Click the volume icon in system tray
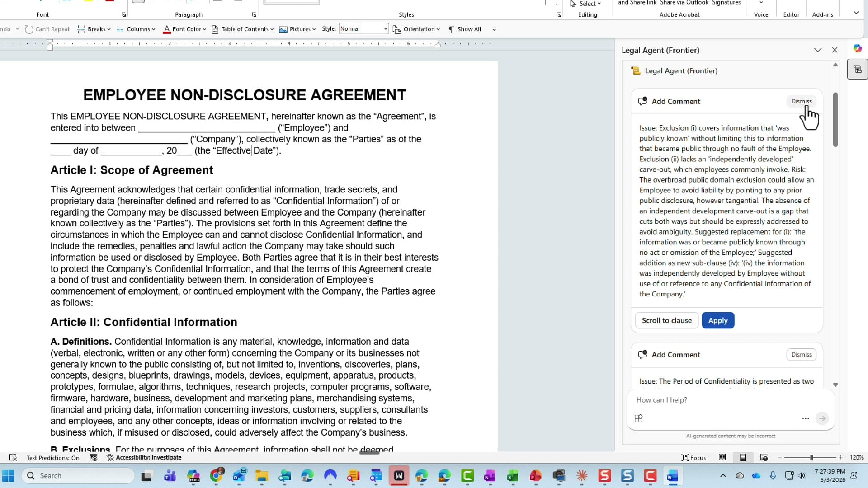Screen dimensions: 868x488 (802, 476)
